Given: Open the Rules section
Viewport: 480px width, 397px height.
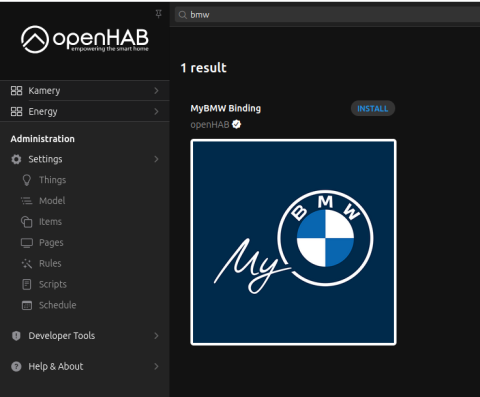Looking at the screenshot, I should coord(85,264).
